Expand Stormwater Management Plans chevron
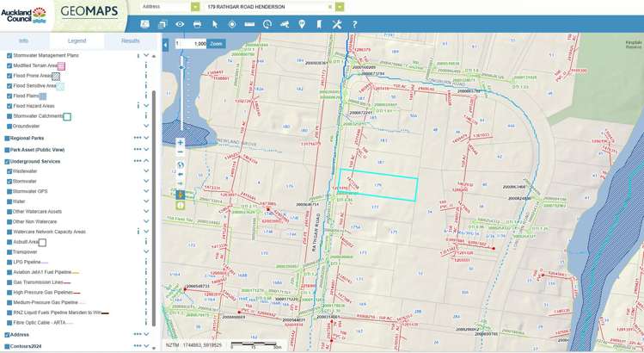This screenshot has width=644, height=353. point(146,55)
